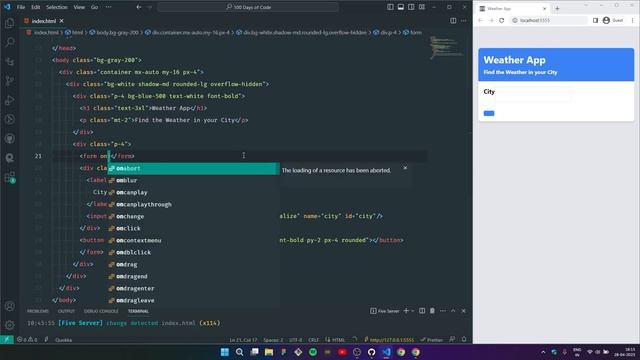The image size is (640, 360).
Task: Open the Source Control view
Action: (x=9, y=81)
